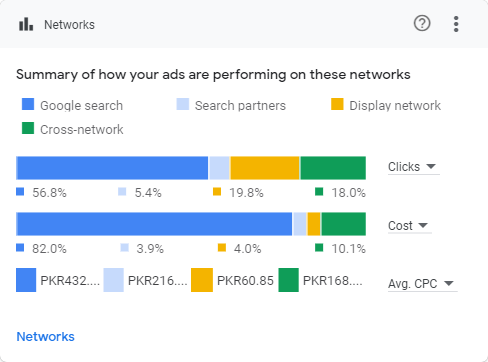This screenshot has width=488, height=362.
Task: Click the blue Google search segment in Clicks bar
Action: pyautogui.click(x=112, y=168)
